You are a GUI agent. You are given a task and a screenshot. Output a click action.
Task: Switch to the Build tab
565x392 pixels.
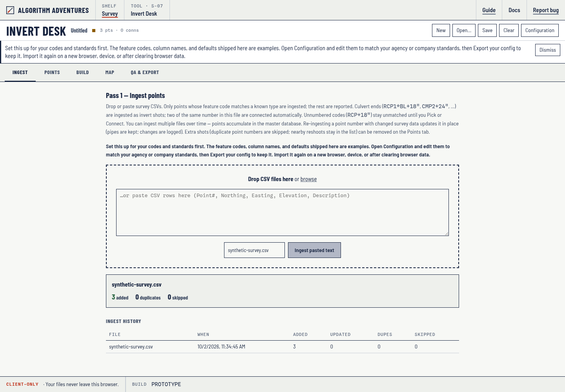click(x=83, y=73)
